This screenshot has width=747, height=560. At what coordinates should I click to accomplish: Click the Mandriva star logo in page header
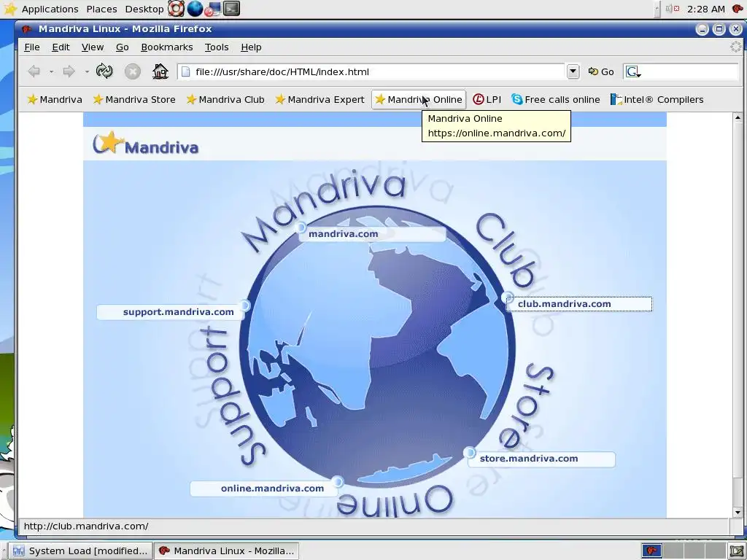[146, 144]
